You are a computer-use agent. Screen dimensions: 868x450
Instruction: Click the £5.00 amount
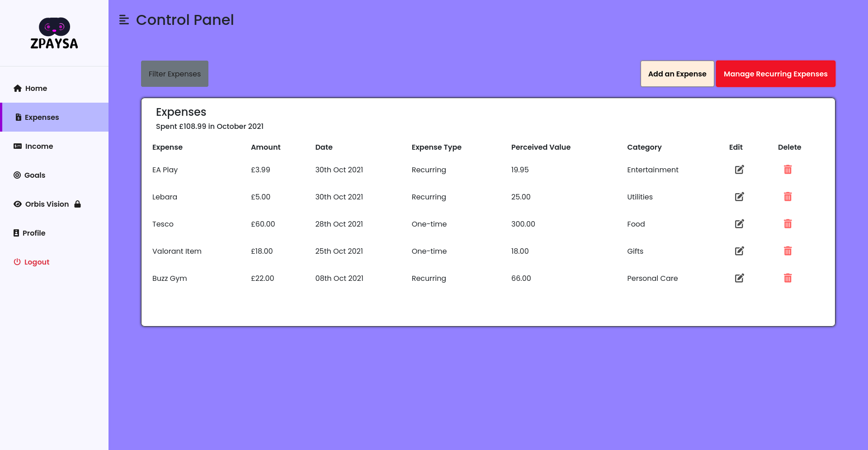pyautogui.click(x=260, y=197)
